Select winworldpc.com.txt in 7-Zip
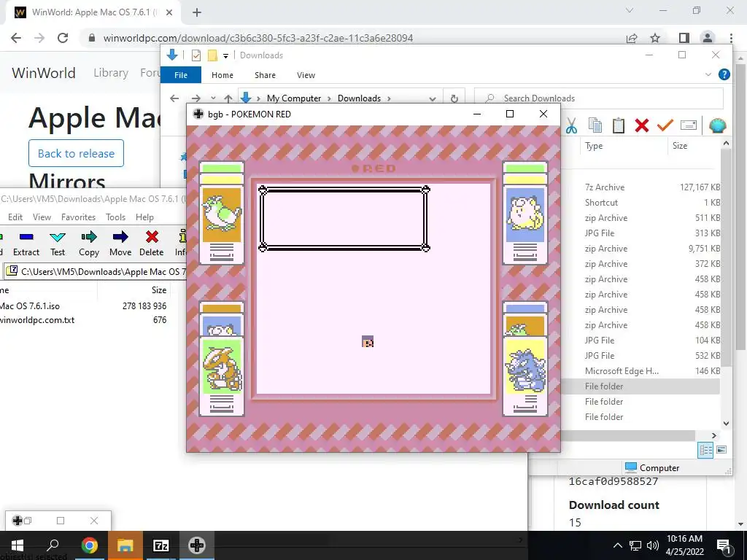 (x=37, y=320)
